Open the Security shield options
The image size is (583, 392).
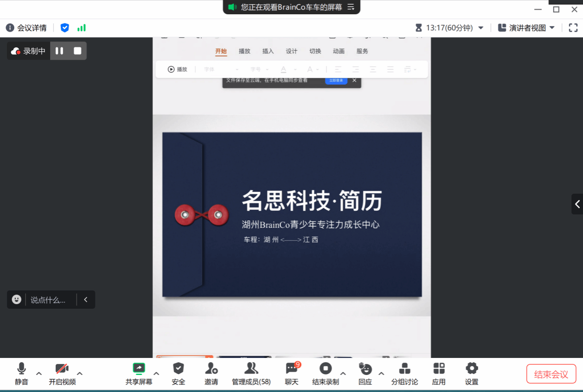(178, 369)
